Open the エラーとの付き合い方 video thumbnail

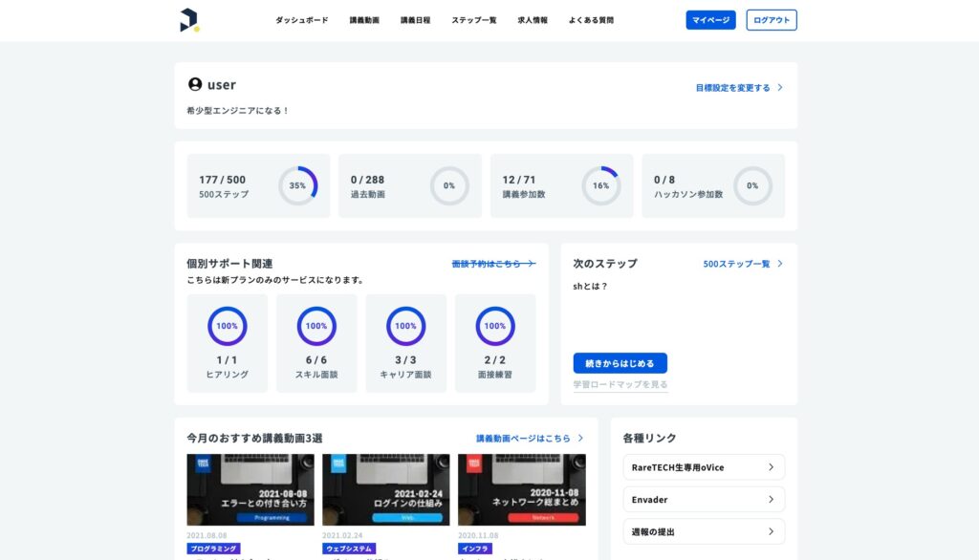tap(250, 489)
